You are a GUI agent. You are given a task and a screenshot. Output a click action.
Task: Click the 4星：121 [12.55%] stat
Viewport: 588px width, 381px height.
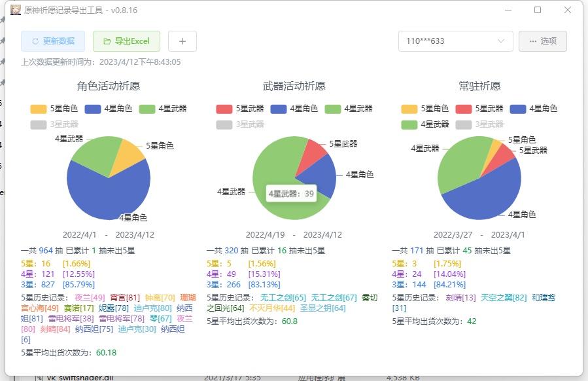58,274
